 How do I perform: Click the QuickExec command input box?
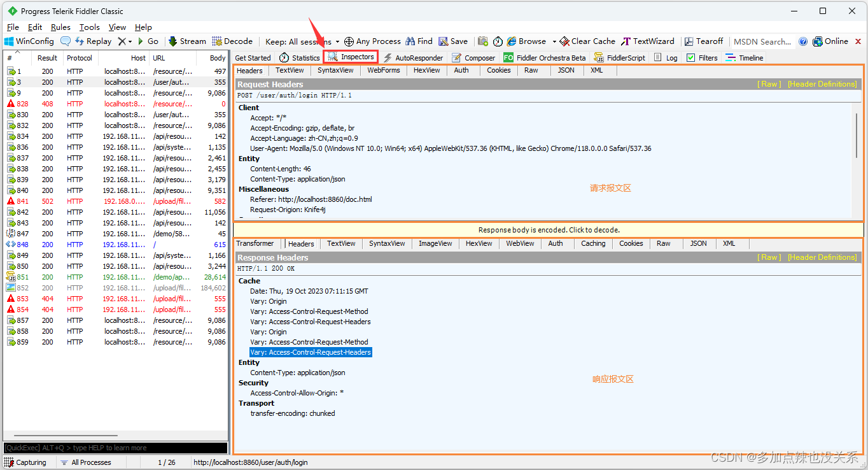(x=115, y=448)
